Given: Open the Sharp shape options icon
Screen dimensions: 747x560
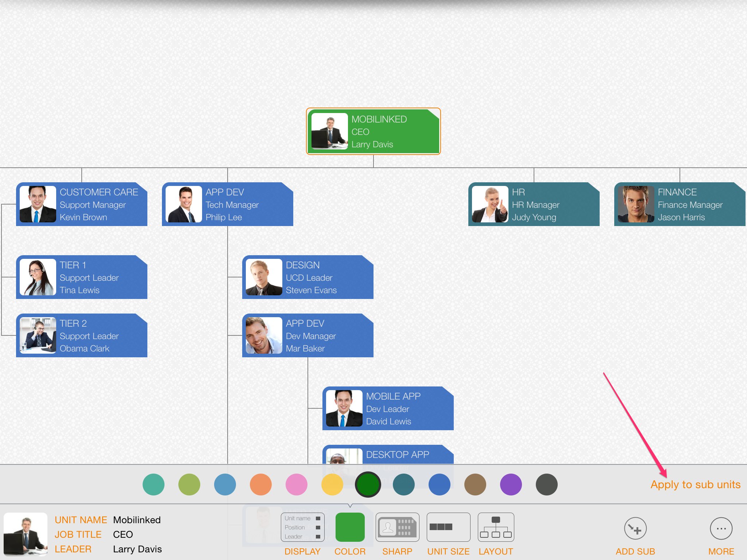Looking at the screenshot, I should point(397,527).
